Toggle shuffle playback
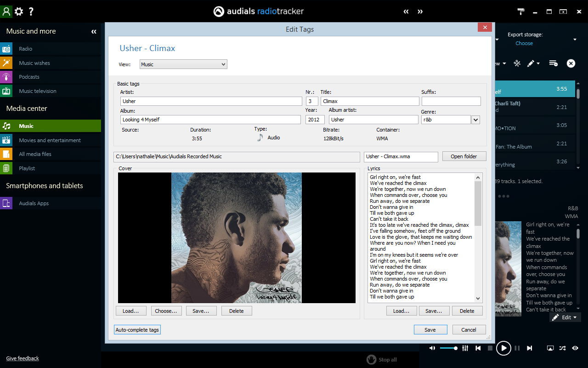 (x=563, y=348)
